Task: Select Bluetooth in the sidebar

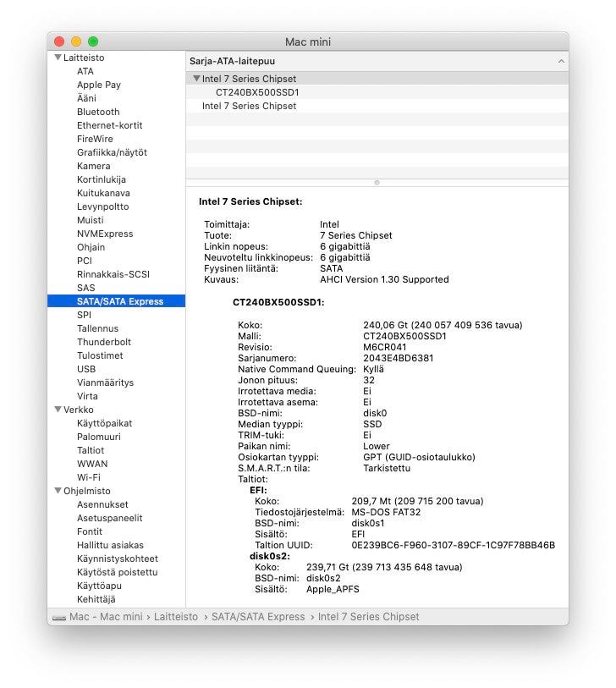Action: (98, 112)
